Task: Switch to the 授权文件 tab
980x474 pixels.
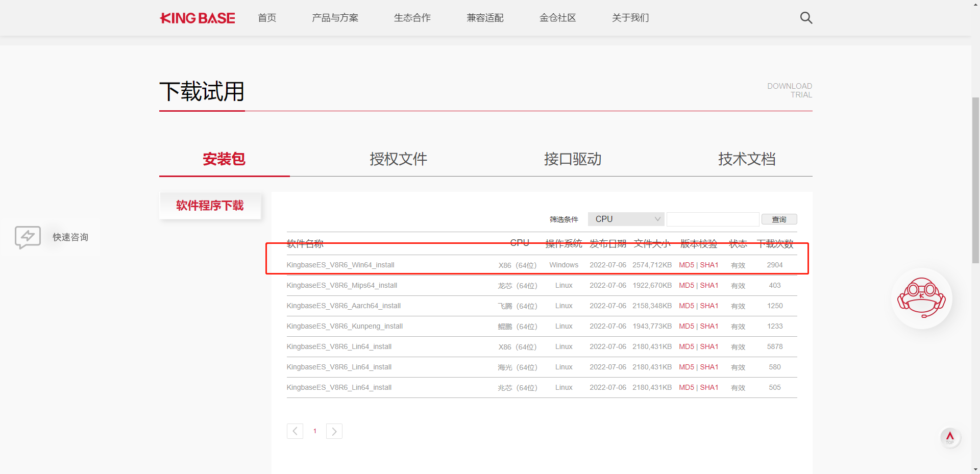Action: pyautogui.click(x=399, y=159)
